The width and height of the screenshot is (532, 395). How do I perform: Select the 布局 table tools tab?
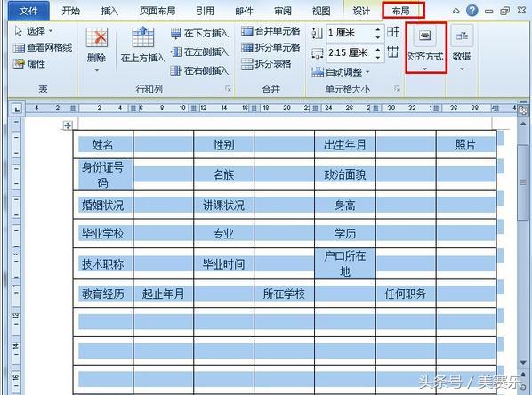click(401, 11)
